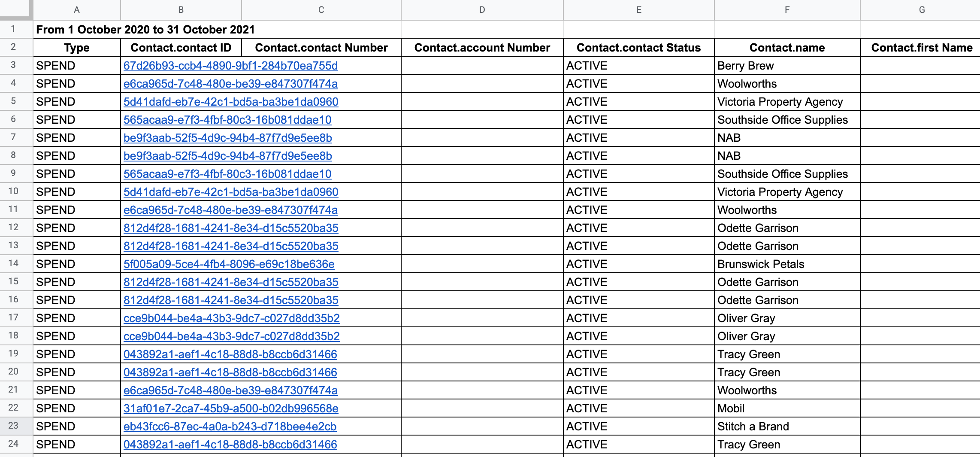
Task: Select the Contact.name header cell
Action: coord(786,47)
